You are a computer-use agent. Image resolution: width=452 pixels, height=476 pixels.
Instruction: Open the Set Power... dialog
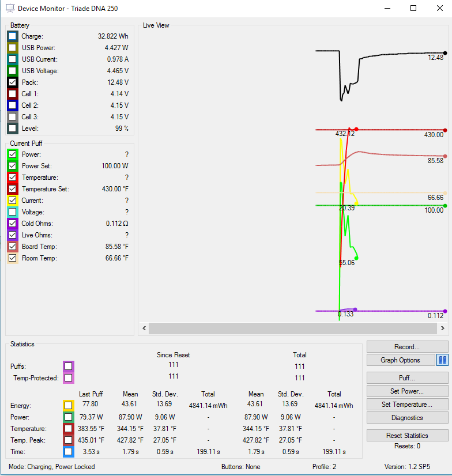407,391
